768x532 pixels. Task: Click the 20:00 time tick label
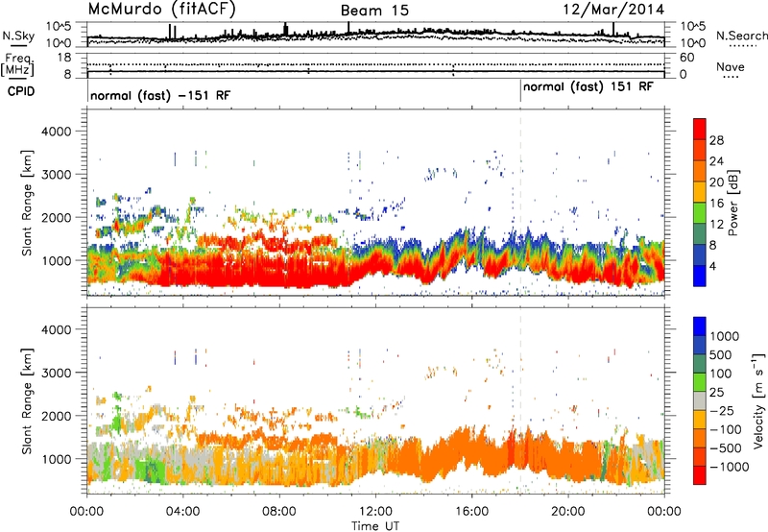pos(567,512)
